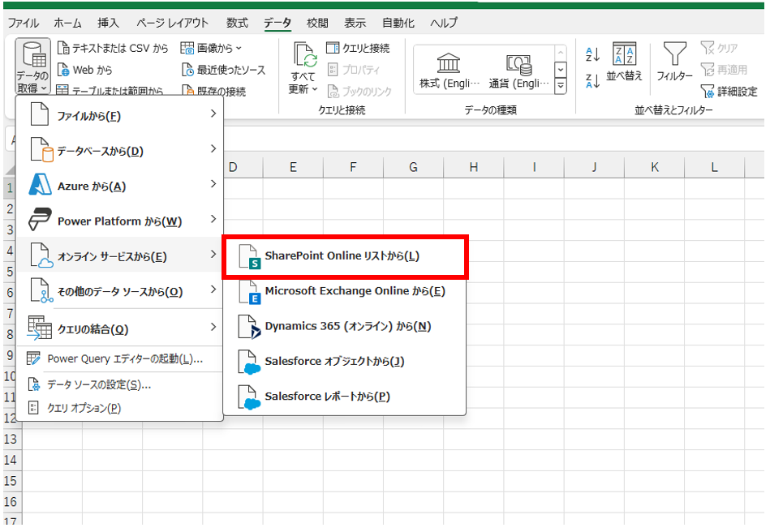The width and height of the screenshot is (770, 532).
Task: Expand the data types gallery more arrow
Action: 561,87
